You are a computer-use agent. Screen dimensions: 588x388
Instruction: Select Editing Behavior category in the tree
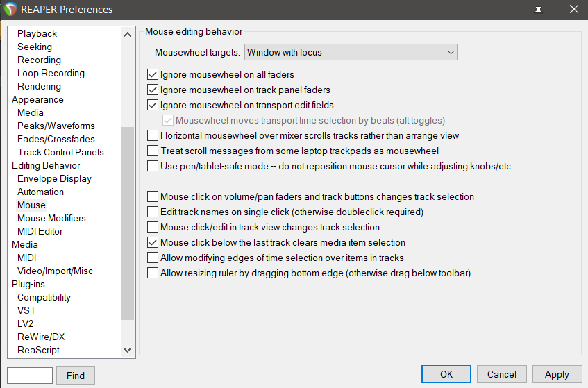point(46,166)
